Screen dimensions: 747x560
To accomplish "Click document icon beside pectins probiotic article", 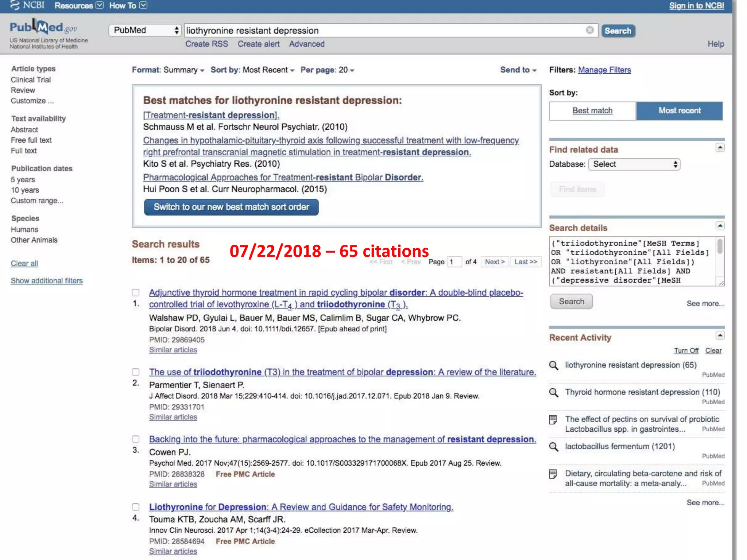I will [x=553, y=420].
